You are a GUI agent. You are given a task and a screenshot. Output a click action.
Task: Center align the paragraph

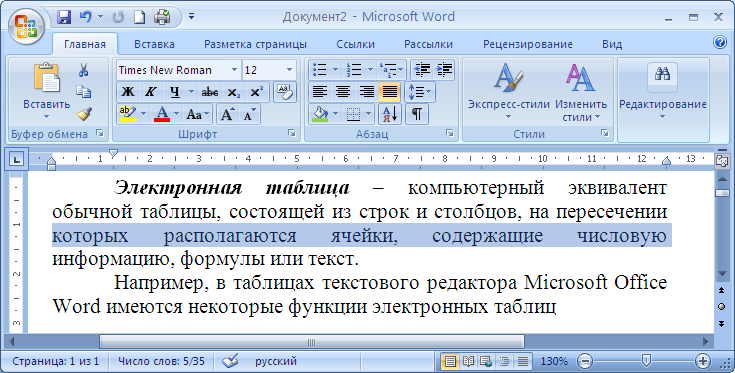[343, 91]
